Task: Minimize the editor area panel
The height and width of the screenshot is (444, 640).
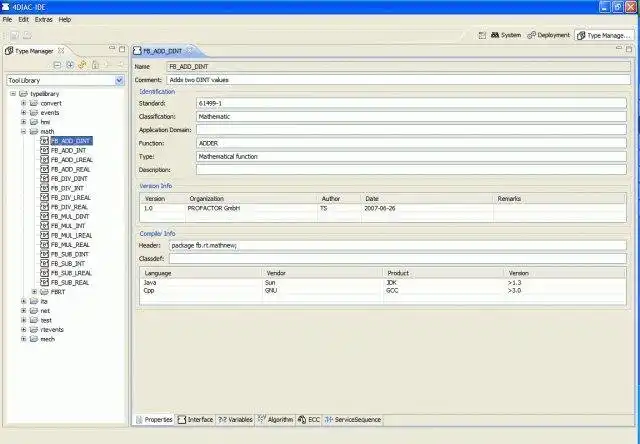Action: 619,49
